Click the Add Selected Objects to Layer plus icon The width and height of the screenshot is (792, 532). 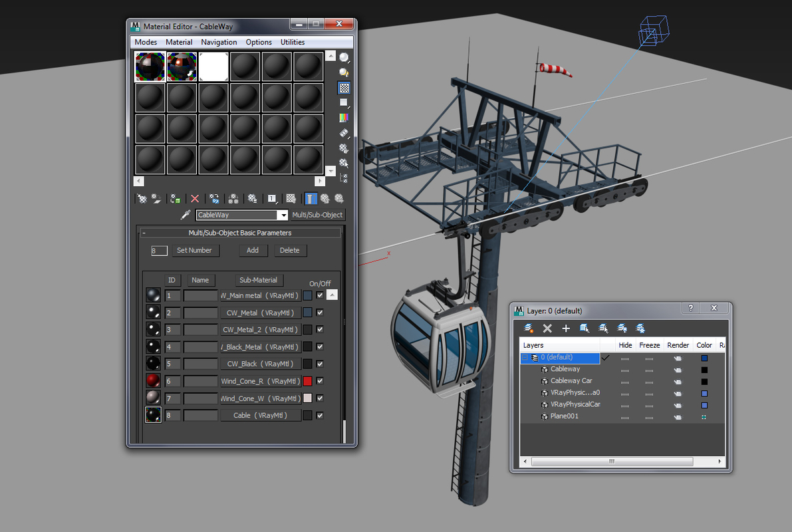[x=566, y=328]
